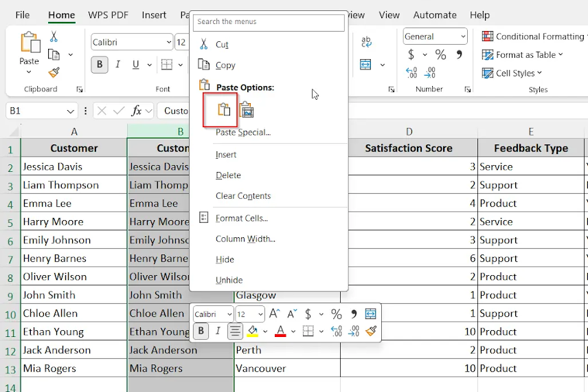Image resolution: width=588 pixels, height=392 pixels.
Task: Open Conditional Formatting in the Styles group
Action: [x=534, y=36]
